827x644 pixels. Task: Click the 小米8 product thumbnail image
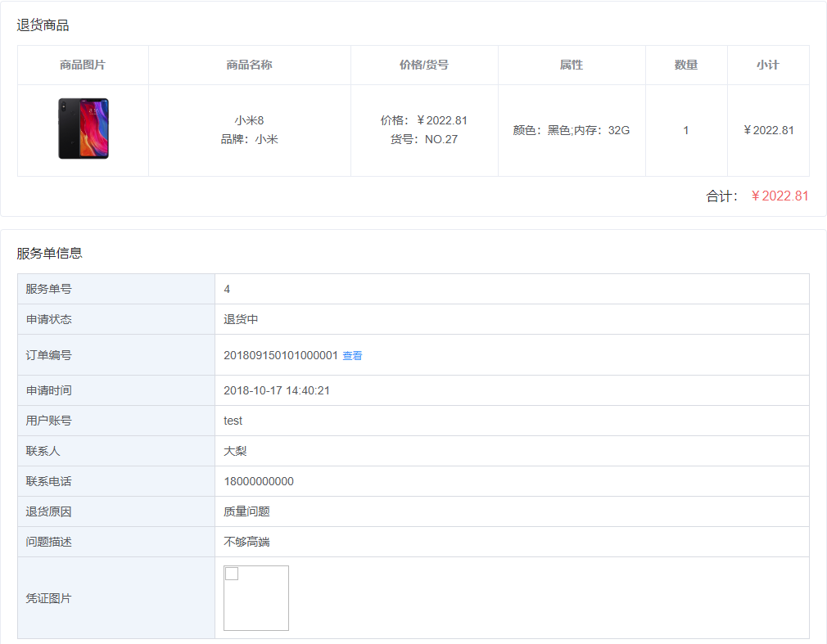pos(82,129)
